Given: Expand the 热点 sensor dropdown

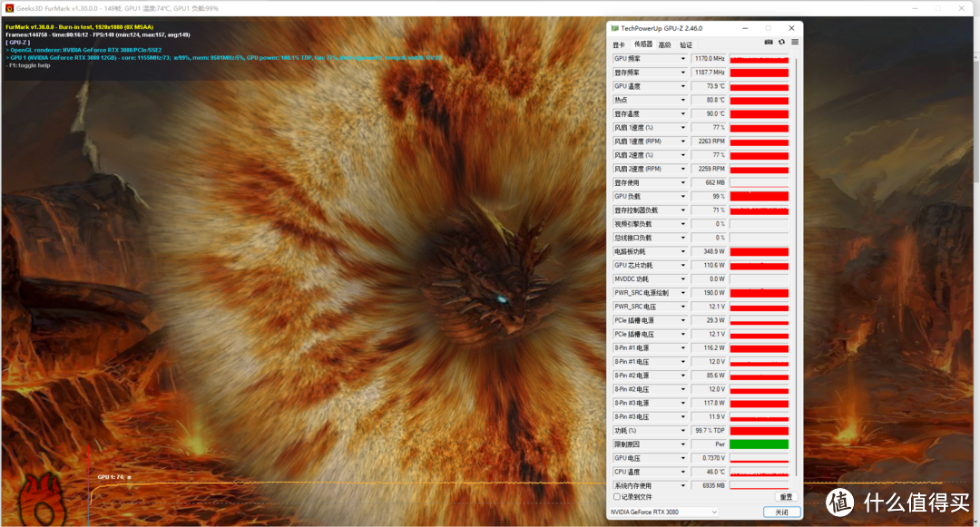Looking at the screenshot, I should click(x=682, y=100).
